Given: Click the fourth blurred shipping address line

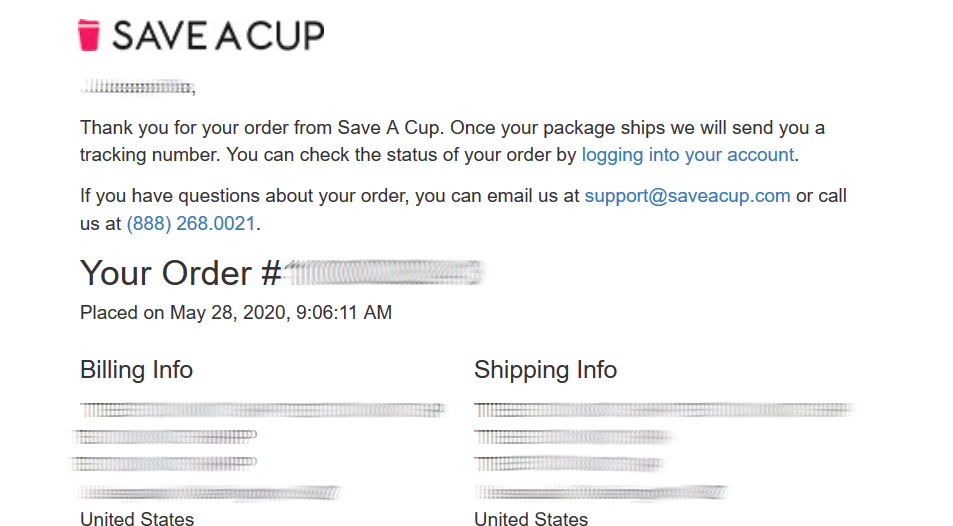Looking at the screenshot, I should 600,492.
